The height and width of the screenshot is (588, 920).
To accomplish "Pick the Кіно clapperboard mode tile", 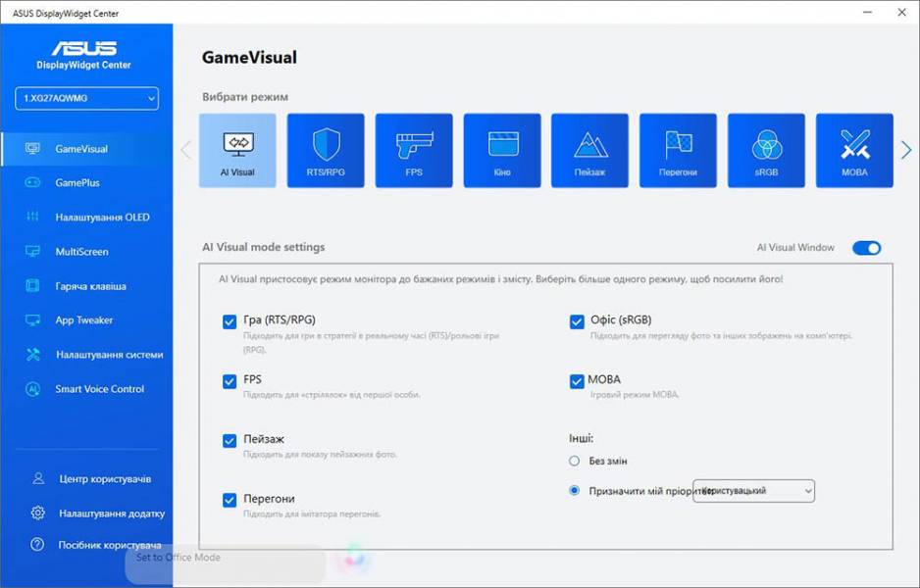I will (x=502, y=150).
